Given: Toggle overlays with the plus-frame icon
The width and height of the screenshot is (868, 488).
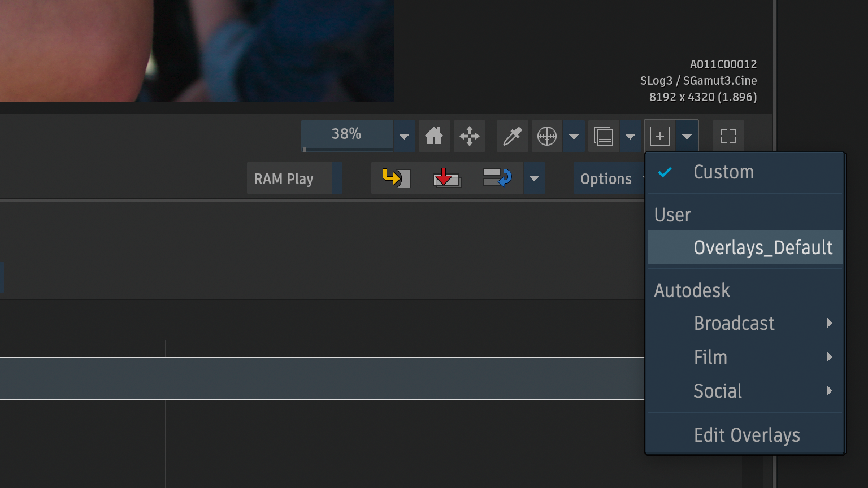Looking at the screenshot, I should [x=659, y=136].
